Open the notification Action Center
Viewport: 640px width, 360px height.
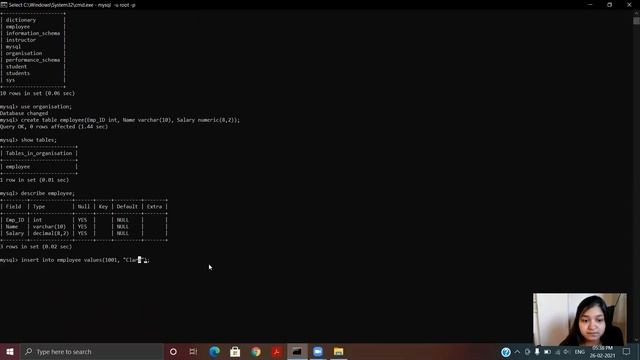tap(627, 352)
